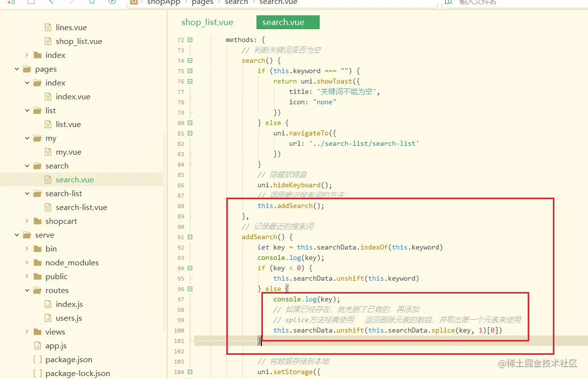Click the file icon next to shop_list.vue in tree

[x=48, y=41]
